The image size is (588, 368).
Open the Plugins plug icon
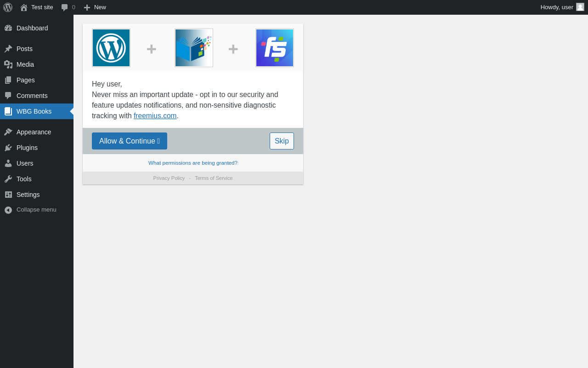click(x=8, y=148)
